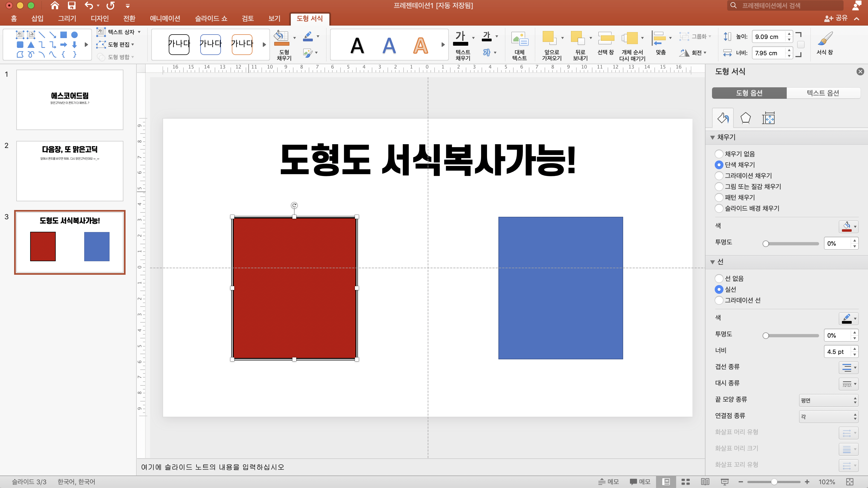Click the Save icon in the title bar
Image resolution: width=868 pixels, height=488 pixels.
coord(71,5)
